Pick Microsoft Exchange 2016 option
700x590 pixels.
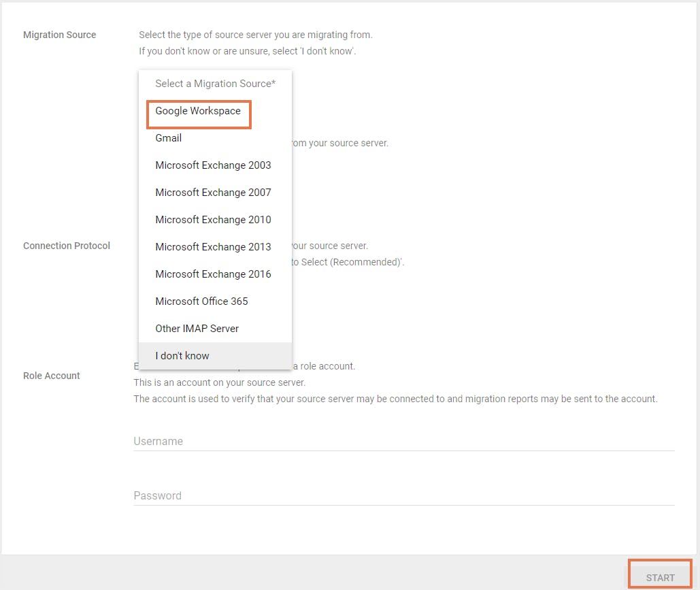point(213,274)
